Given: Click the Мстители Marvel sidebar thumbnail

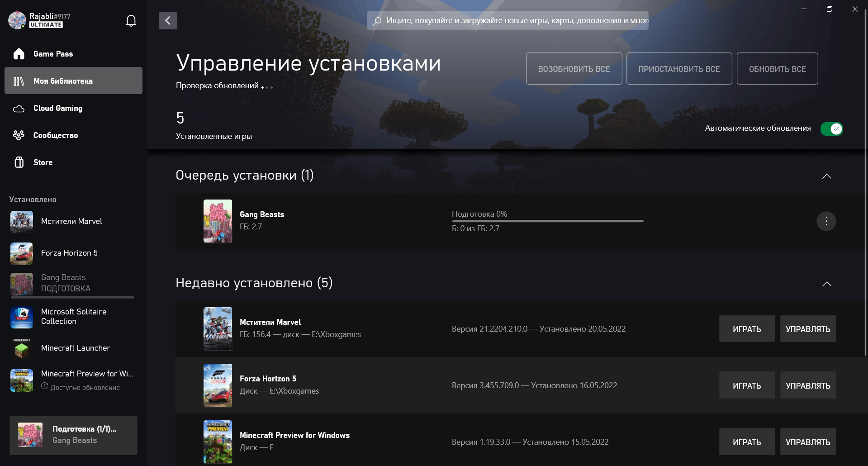Looking at the screenshot, I should tap(22, 222).
